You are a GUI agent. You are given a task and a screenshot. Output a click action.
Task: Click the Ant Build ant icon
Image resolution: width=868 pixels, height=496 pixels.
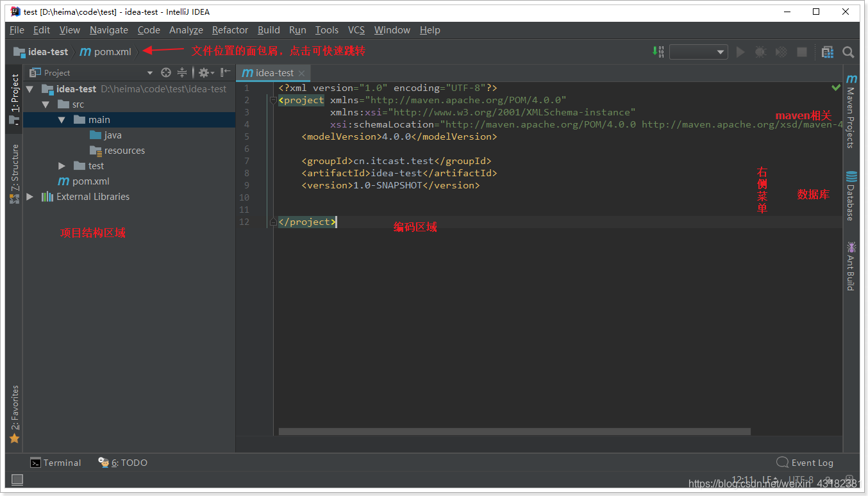tap(851, 247)
